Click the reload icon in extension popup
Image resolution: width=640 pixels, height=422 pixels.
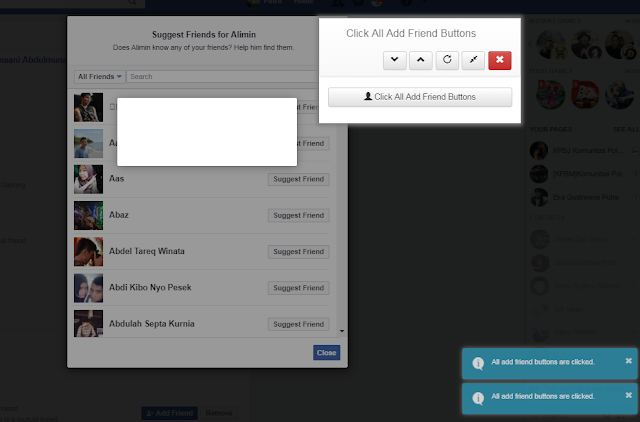pyautogui.click(x=447, y=60)
